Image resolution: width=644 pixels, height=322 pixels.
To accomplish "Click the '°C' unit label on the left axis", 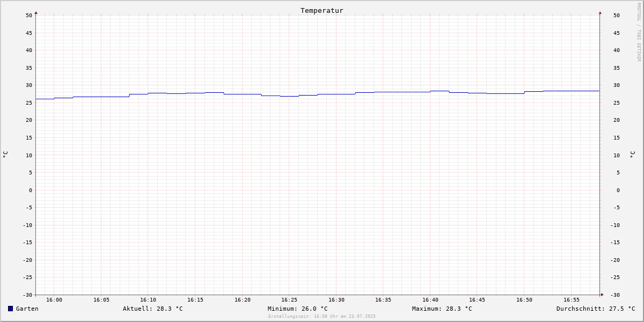I will [5, 155].
